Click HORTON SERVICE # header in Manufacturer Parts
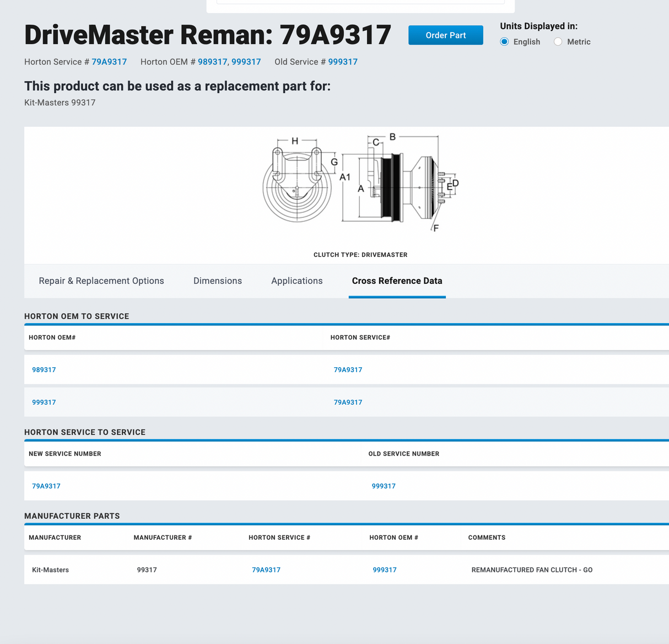This screenshot has height=644, width=669. click(279, 538)
